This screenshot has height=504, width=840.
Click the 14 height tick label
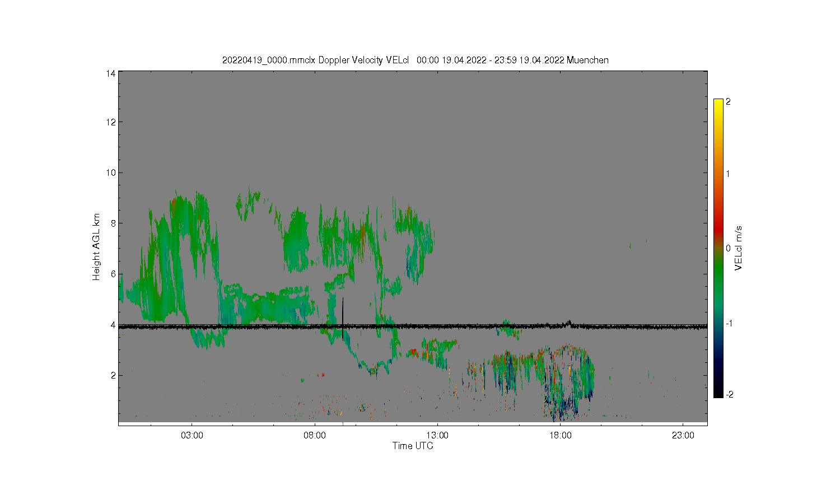(111, 73)
